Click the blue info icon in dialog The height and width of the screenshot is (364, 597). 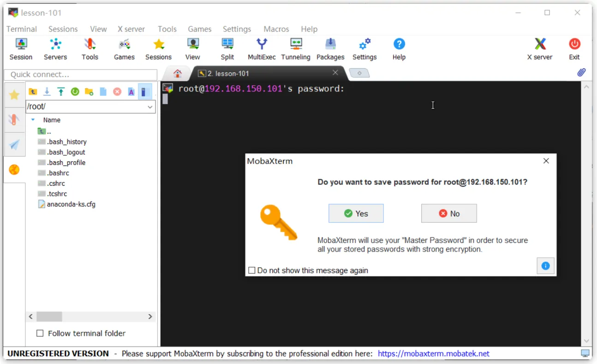point(545,266)
